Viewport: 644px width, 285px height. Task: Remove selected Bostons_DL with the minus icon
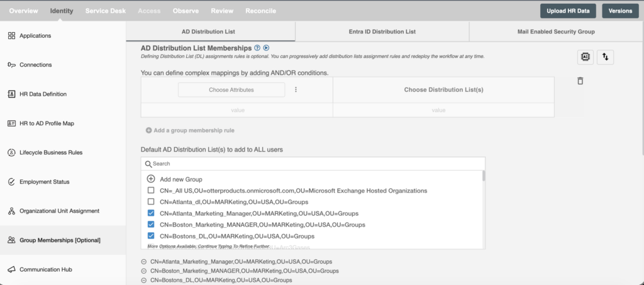[144, 280]
